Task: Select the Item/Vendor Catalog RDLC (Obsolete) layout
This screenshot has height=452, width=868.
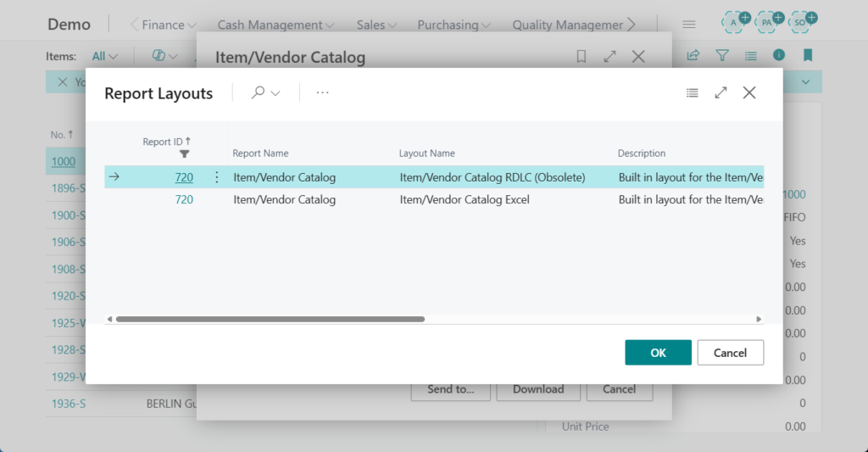Action: pyautogui.click(x=492, y=177)
